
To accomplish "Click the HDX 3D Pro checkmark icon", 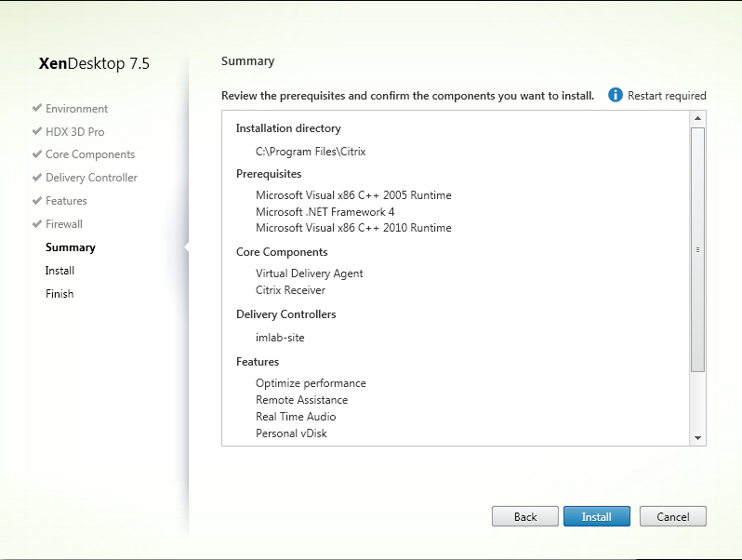I will pyautogui.click(x=36, y=131).
